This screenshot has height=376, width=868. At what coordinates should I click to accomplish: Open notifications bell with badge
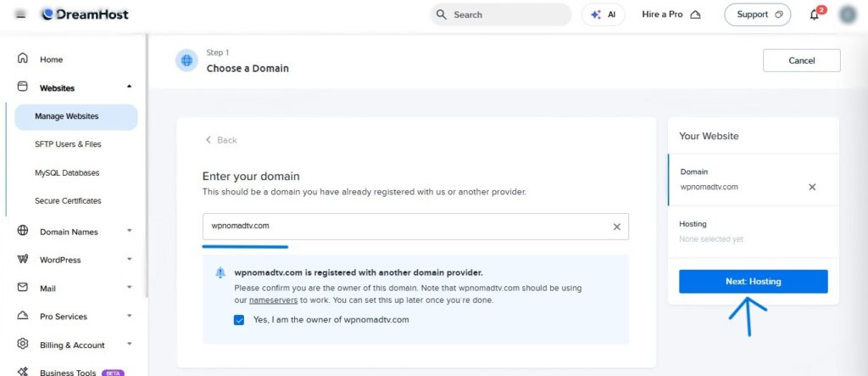816,14
